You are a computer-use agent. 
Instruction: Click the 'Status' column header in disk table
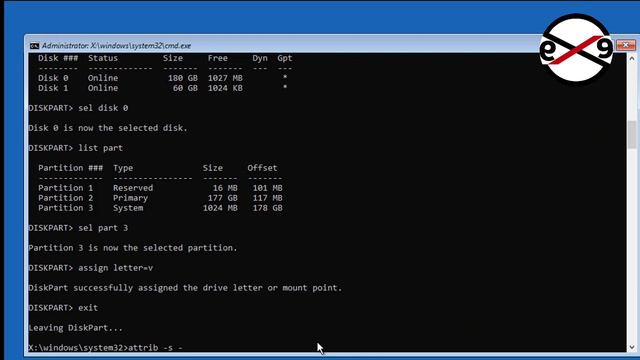tap(103, 58)
